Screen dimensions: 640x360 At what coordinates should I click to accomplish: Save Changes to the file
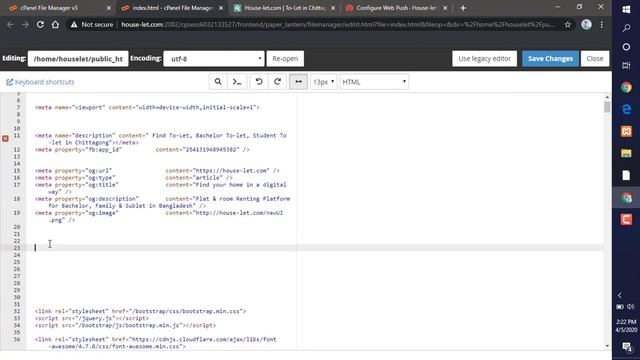click(x=550, y=59)
